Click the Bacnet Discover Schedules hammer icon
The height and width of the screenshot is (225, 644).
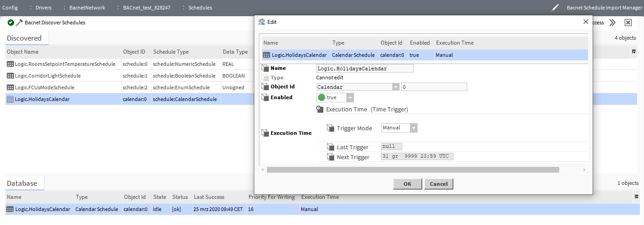(19, 23)
